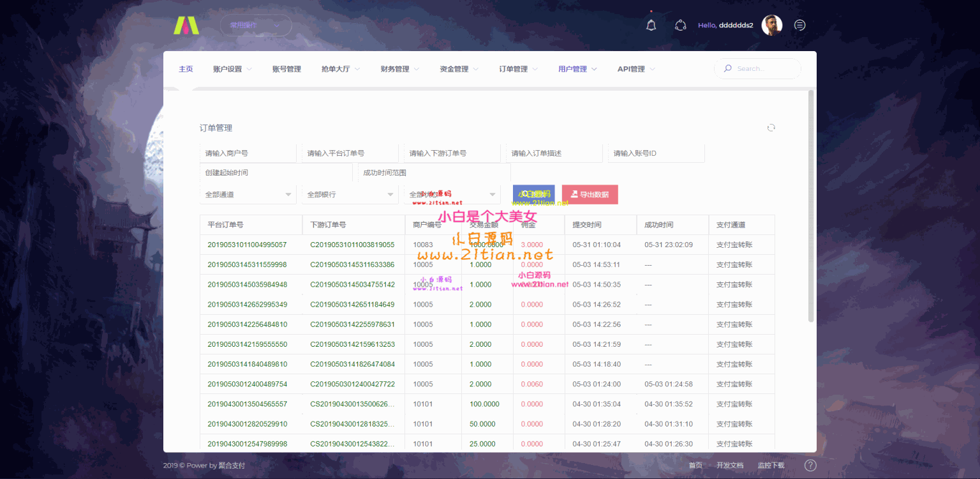Open the top-right hamburger menu icon
The width and height of the screenshot is (980, 479).
(799, 25)
